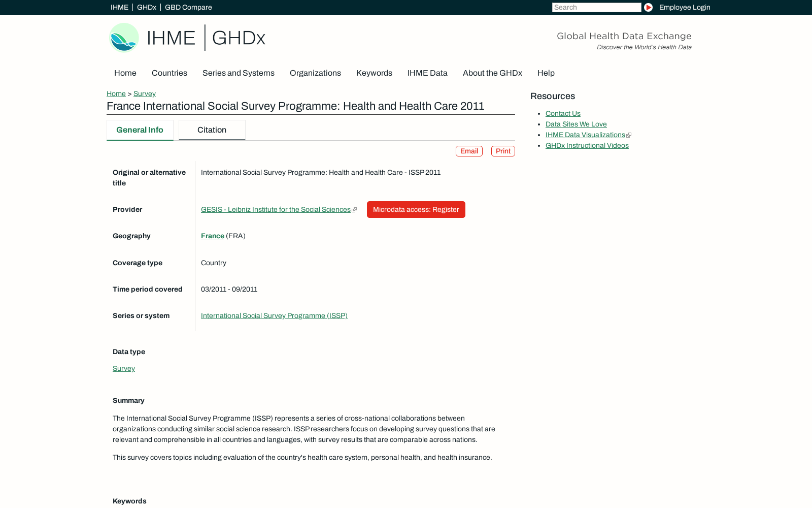Open the IHME link in top bar
812x508 pixels.
click(119, 7)
